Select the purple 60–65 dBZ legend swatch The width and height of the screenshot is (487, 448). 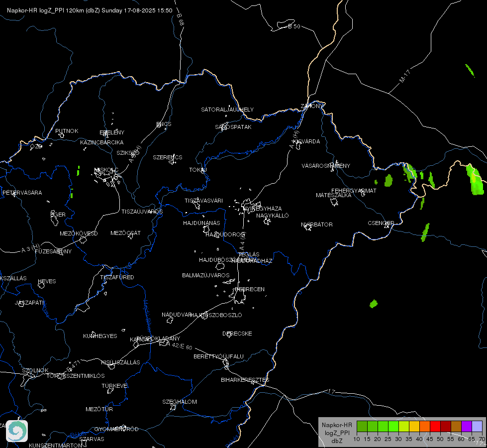467,426
